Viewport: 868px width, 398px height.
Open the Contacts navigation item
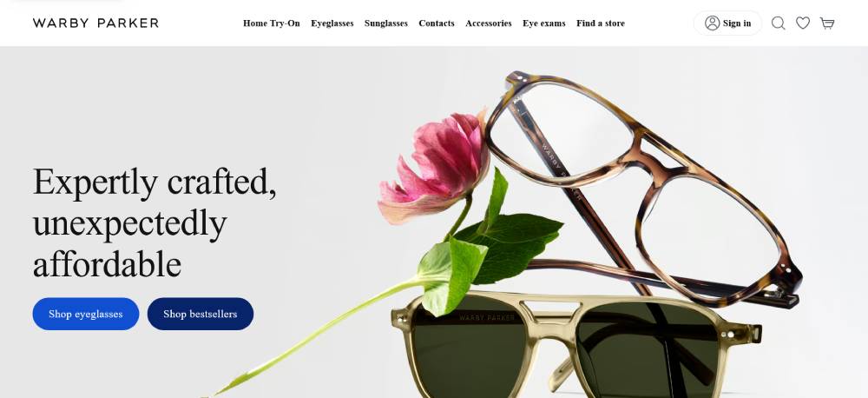click(x=437, y=23)
